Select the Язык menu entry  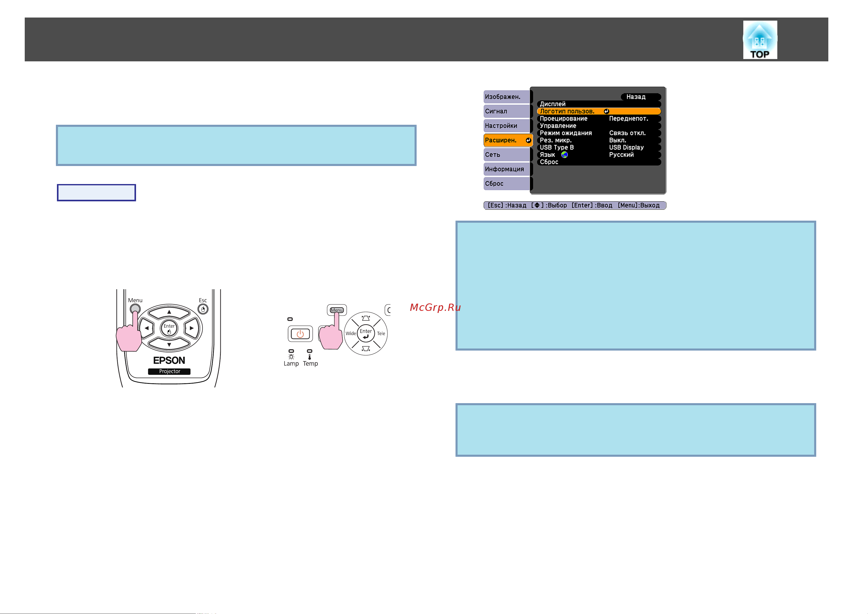[x=599, y=155]
